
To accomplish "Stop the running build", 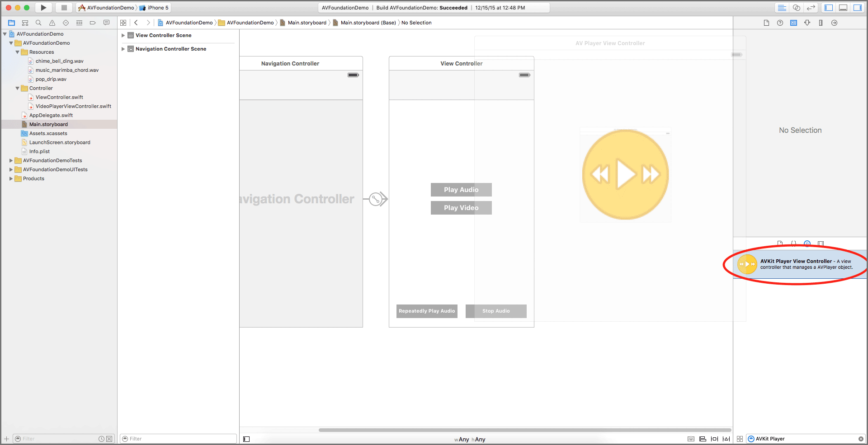I will (x=64, y=8).
